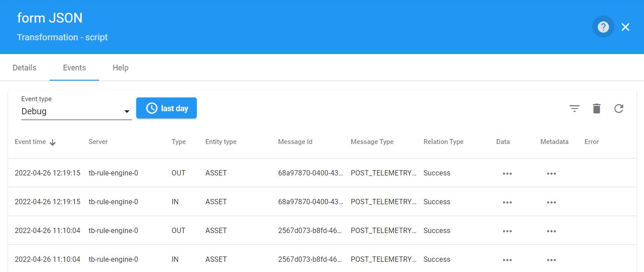Click the Message Type column header
The image size is (644, 272).
[372, 142]
